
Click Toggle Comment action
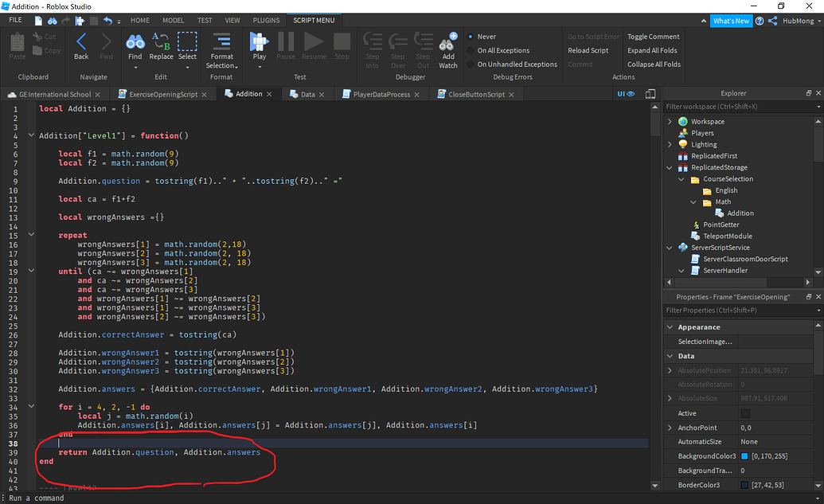(653, 37)
